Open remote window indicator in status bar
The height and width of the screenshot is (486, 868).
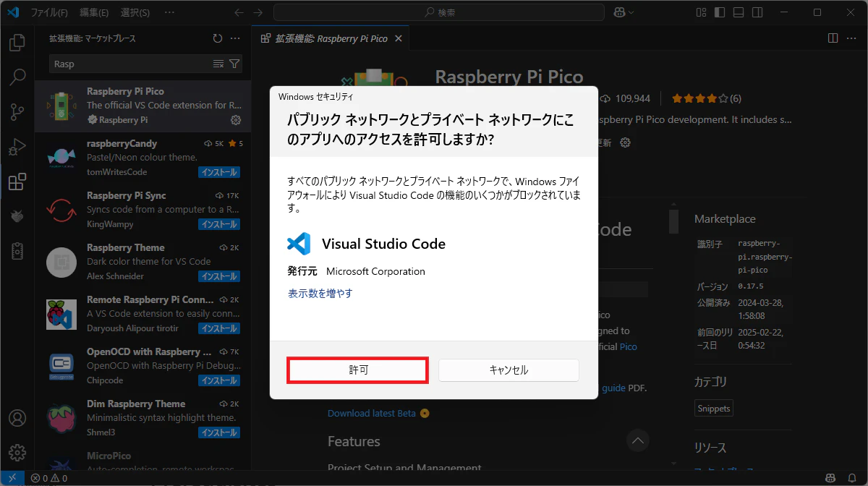[12, 478]
